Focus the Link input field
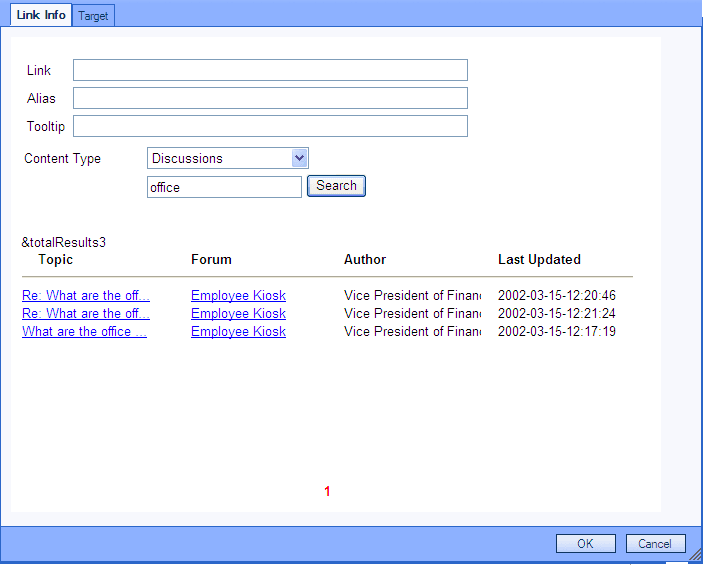This screenshot has height=565, width=703. [x=270, y=70]
